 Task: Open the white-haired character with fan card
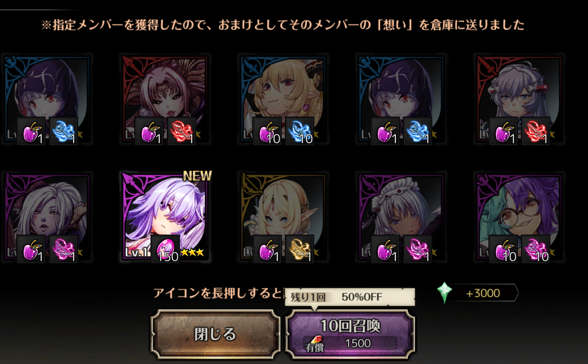(x=47, y=217)
